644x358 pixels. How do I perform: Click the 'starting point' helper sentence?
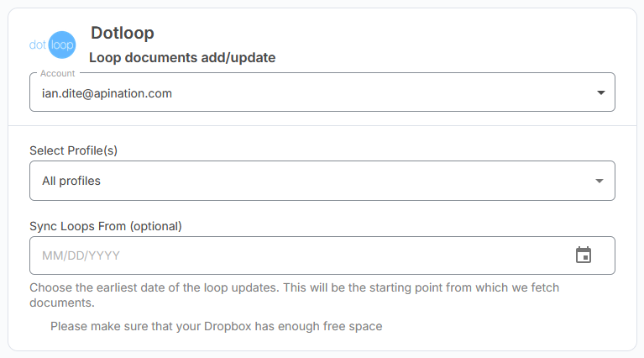tap(420, 287)
